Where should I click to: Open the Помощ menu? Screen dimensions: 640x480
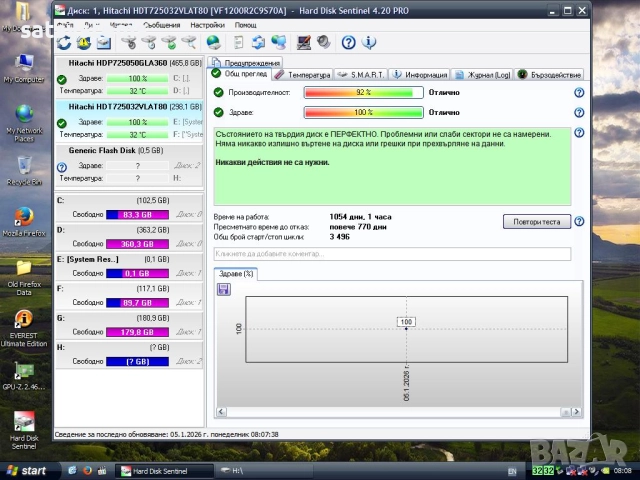245,24
